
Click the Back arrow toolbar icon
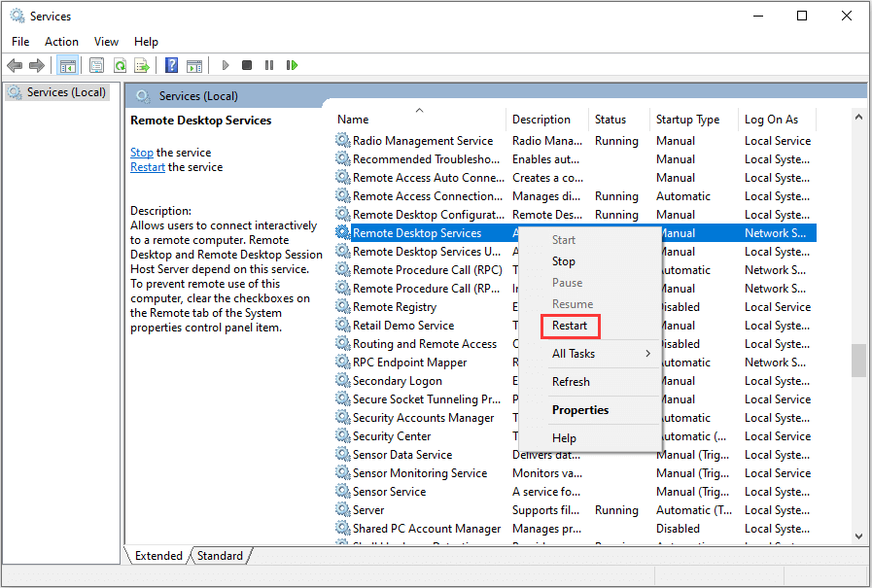tap(15, 65)
